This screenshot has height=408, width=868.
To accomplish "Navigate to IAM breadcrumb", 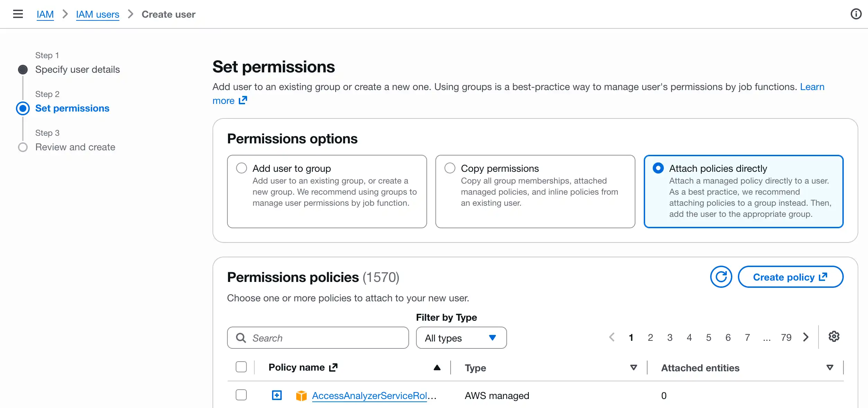I will [x=45, y=14].
